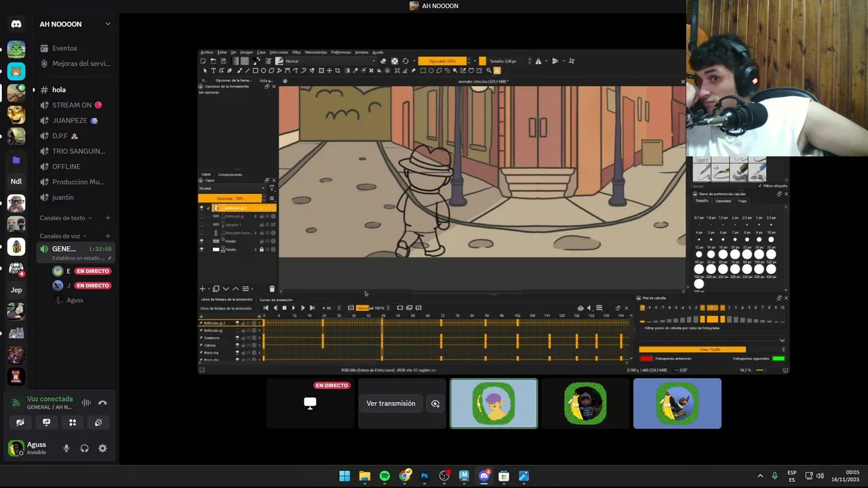
Task: Jump to first frame of animation
Action: 266,308
